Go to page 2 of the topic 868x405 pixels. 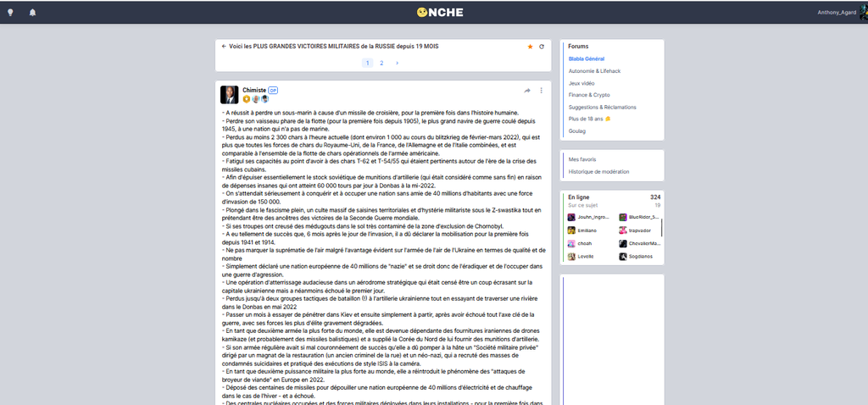click(x=381, y=63)
